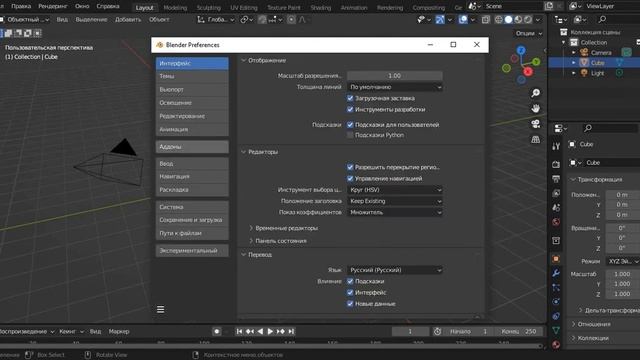This screenshot has width=640, height=360.
Task: Open the World properties red globe icon
Action: (556, 222)
